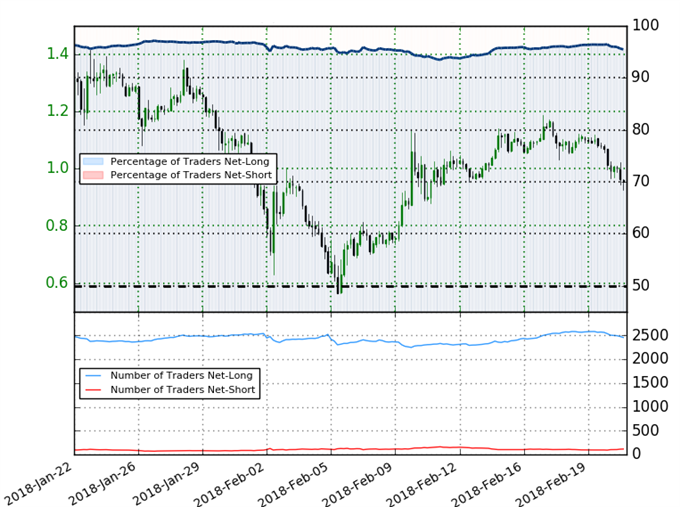Click the 'Number of Traders Net-Short' legend label
680x507 pixels.
pyautogui.click(x=183, y=389)
